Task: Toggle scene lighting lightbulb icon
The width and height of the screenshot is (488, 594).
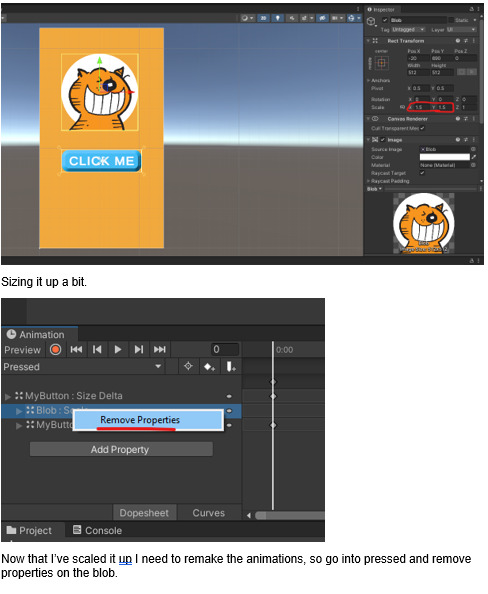Action: (277, 18)
